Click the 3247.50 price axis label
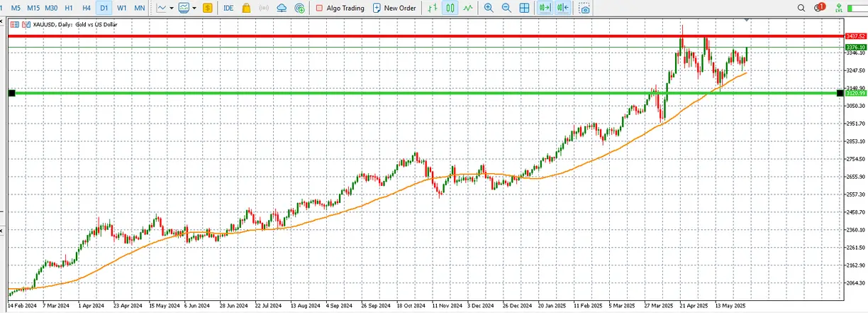The width and height of the screenshot is (868, 313). (x=855, y=70)
